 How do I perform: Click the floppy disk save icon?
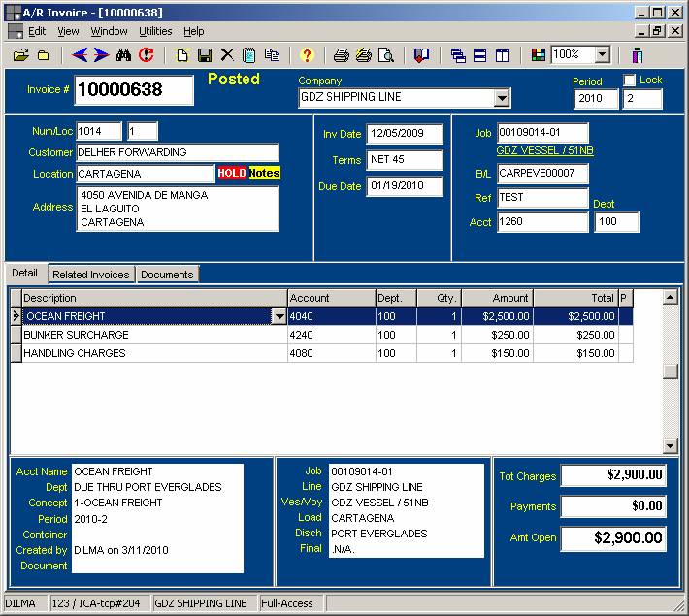[x=205, y=55]
